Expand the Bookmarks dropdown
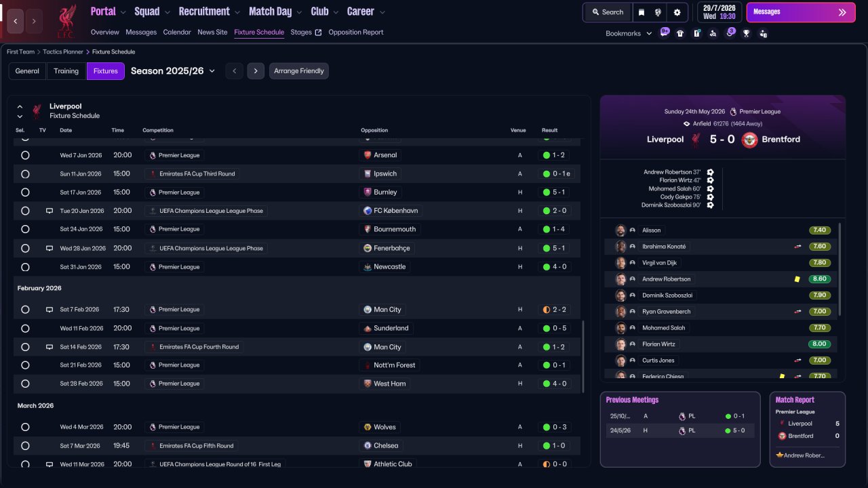This screenshot has height=488, width=868. click(629, 33)
